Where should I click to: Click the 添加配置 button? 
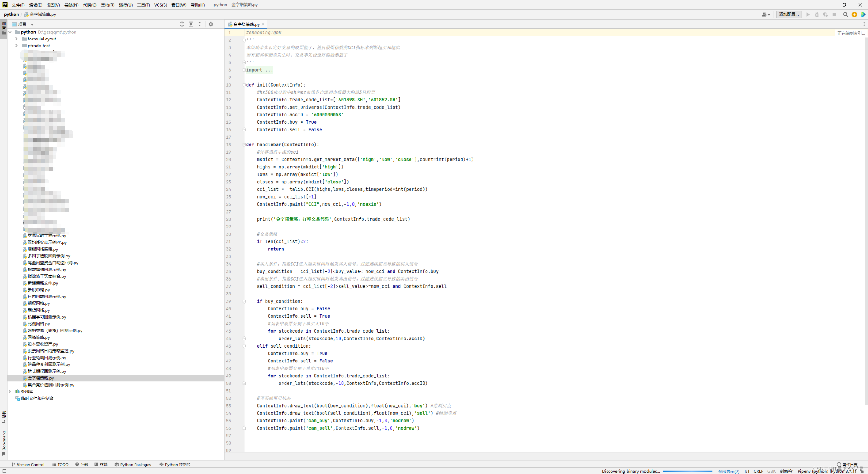(789, 14)
